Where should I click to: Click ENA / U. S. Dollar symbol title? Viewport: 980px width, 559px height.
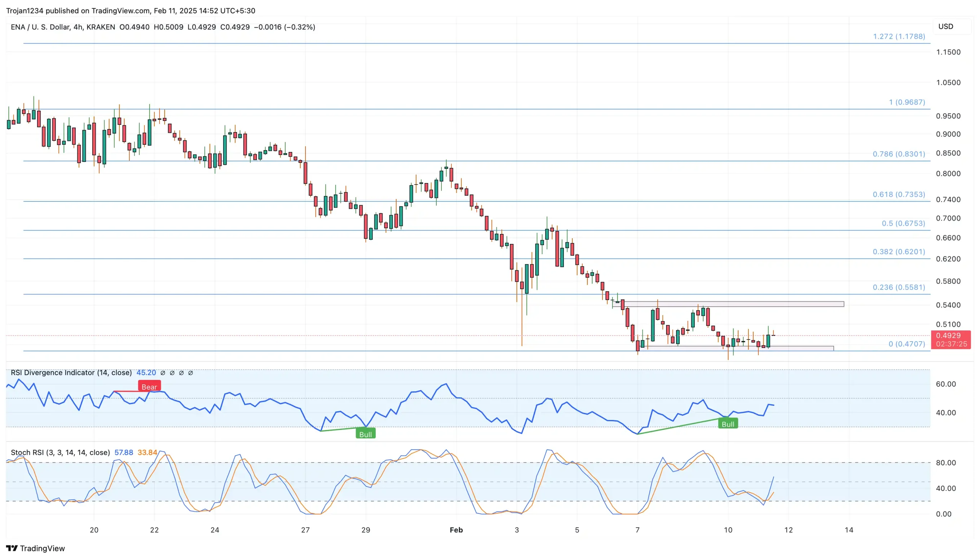(x=40, y=27)
